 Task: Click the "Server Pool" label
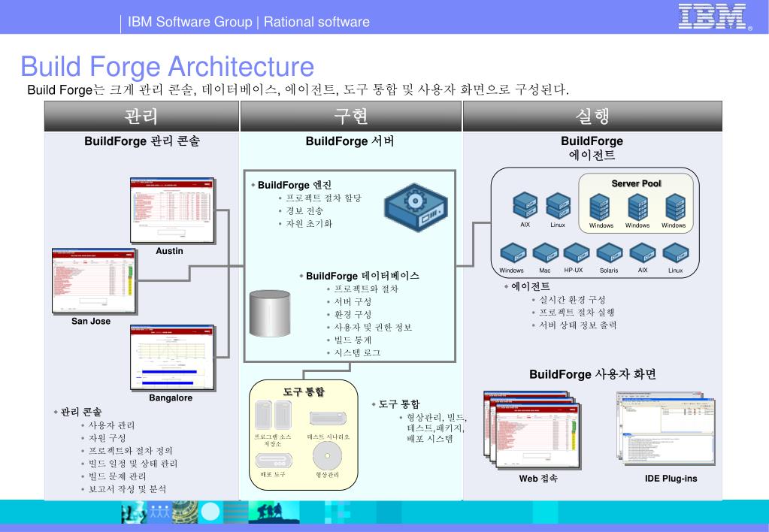(636, 183)
